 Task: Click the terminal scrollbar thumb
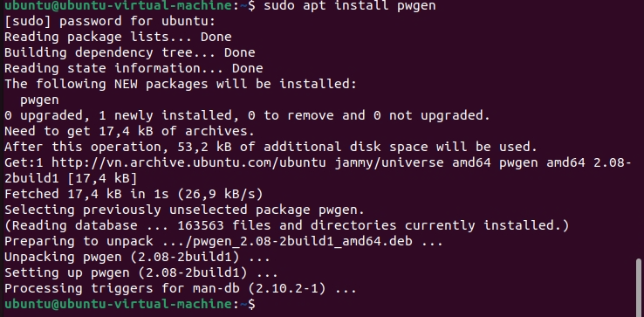(x=638, y=288)
